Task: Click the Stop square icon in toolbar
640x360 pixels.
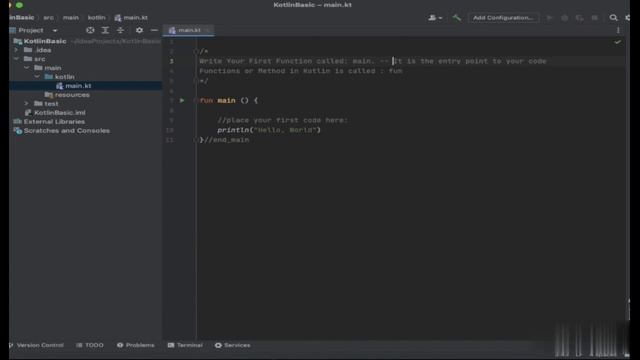Action: [x=594, y=18]
